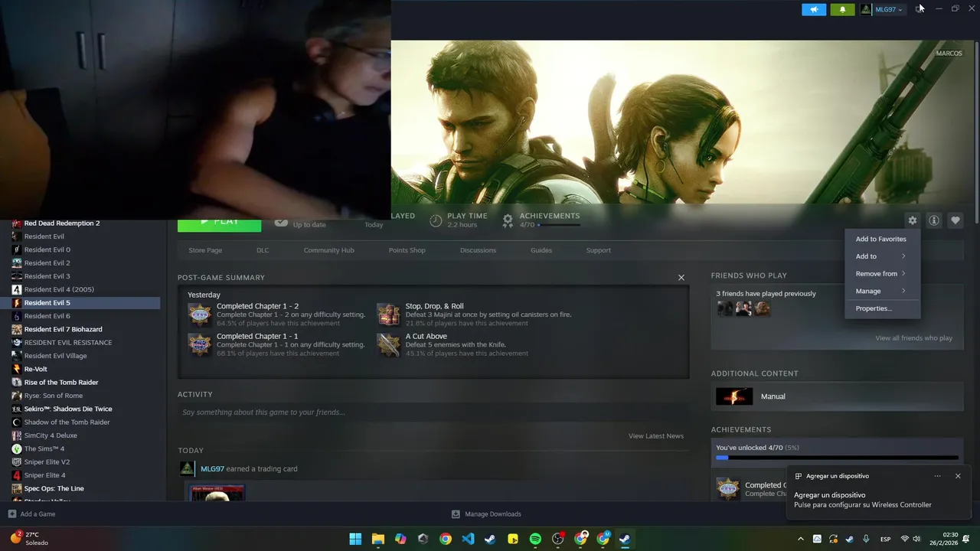Open the game info icon
The height and width of the screenshot is (551, 980).
point(933,220)
